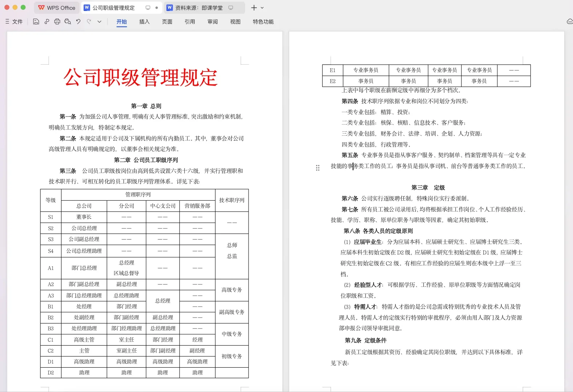Click the paragraph drag handle dots icon
This screenshot has height=392, width=573.
tap(318, 168)
